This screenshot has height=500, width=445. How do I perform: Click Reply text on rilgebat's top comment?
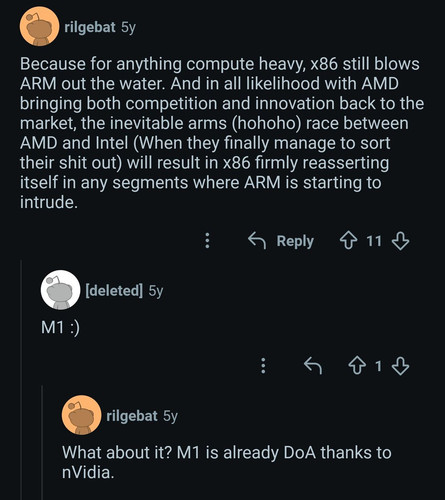[295, 241]
